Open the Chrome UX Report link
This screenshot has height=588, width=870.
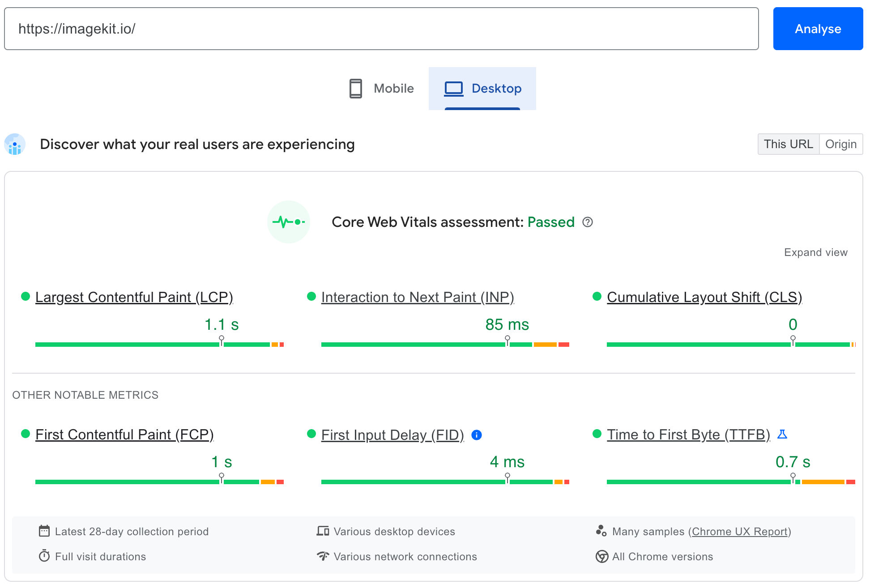point(739,532)
